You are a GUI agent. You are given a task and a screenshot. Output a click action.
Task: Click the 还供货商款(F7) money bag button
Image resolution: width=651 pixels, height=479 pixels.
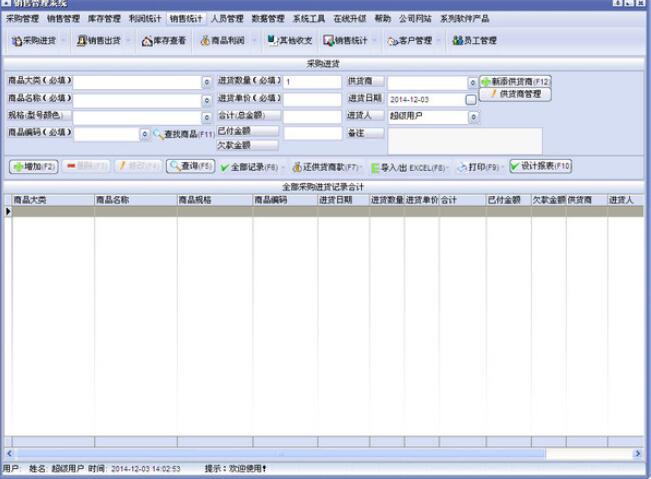[x=326, y=167]
